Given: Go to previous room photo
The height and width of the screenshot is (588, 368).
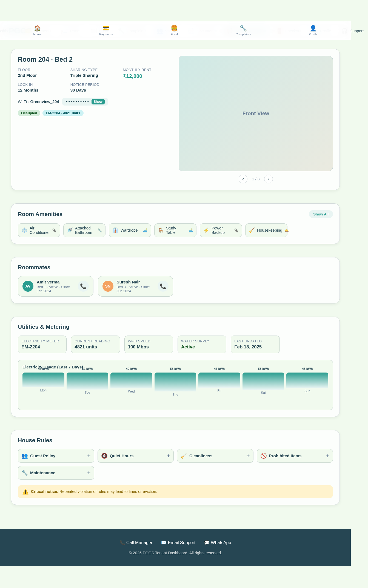Looking at the screenshot, I should click(x=243, y=179).
